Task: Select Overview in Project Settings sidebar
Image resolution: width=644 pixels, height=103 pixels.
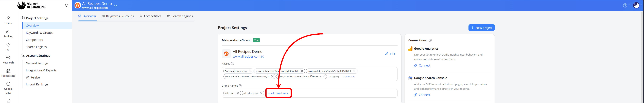Action: pos(47,25)
